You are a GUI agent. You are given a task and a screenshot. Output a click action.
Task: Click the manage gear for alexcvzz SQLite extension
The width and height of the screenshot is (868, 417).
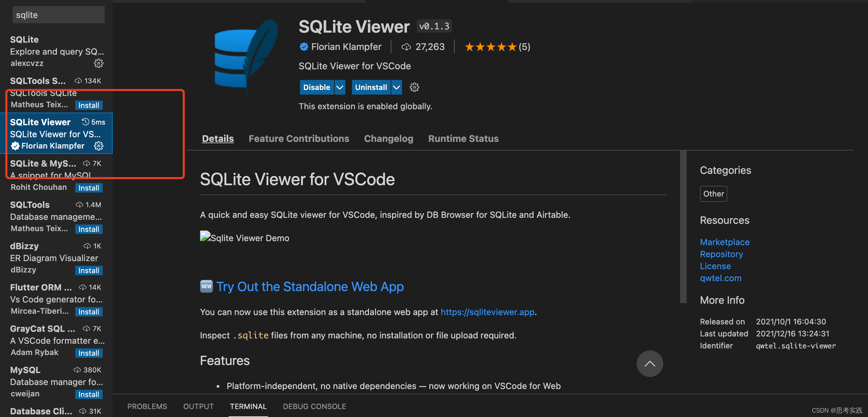tap(98, 63)
